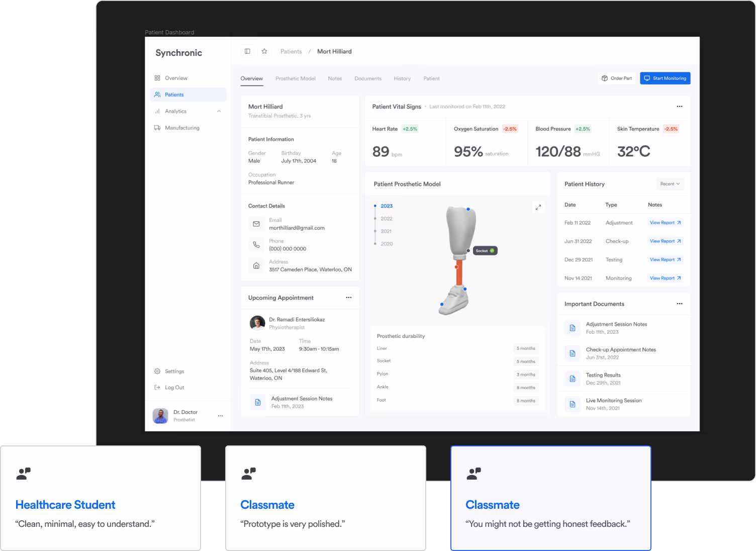
Task: Click the Liner 5 months durability badge
Action: click(526, 348)
